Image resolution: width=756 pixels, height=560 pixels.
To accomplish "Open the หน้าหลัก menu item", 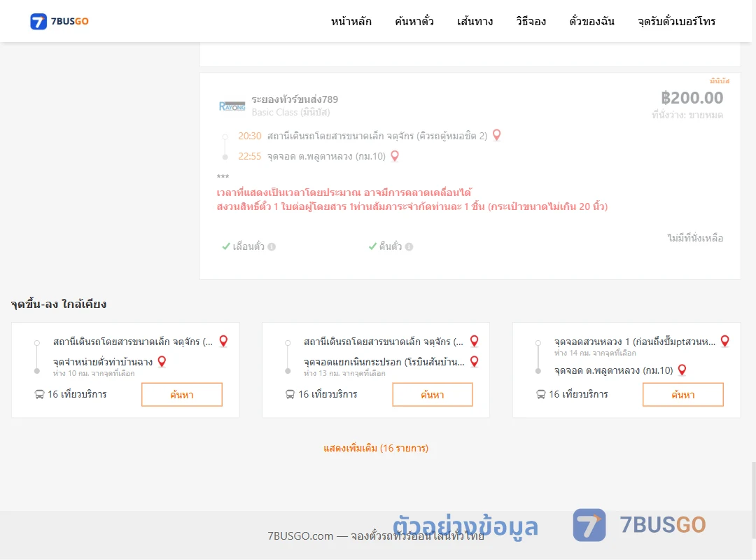I will point(351,21).
